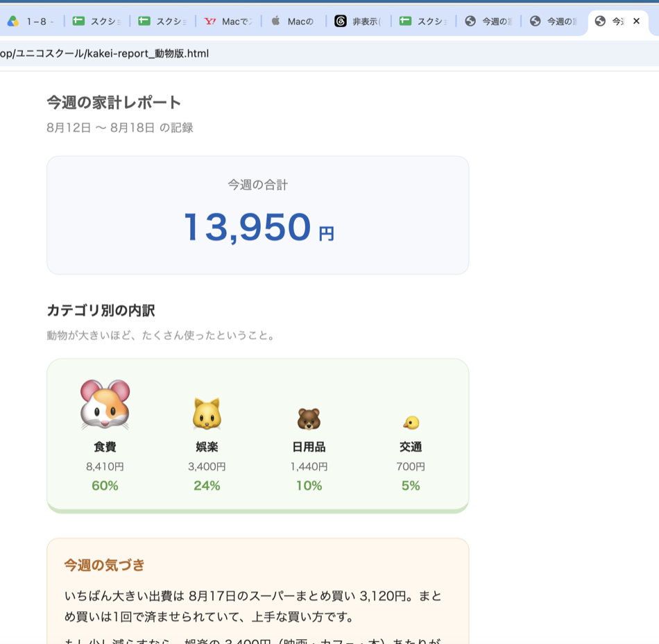Click the amount 700円
This screenshot has height=644, width=659.
pyautogui.click(x=411, y=466)
